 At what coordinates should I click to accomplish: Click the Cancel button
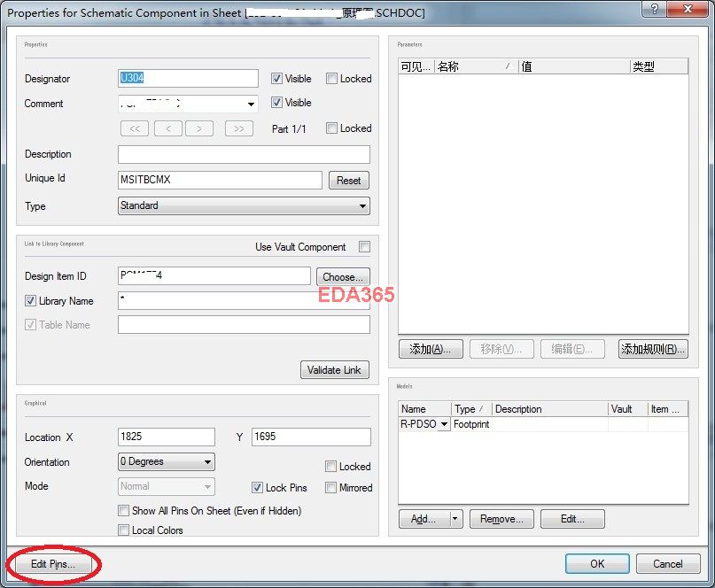point(668,564)
